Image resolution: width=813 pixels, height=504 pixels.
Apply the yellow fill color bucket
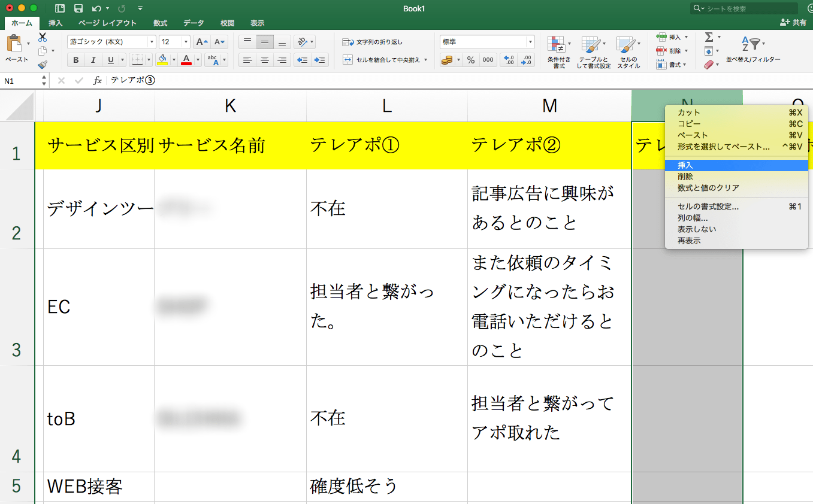[x=162, y=60]
